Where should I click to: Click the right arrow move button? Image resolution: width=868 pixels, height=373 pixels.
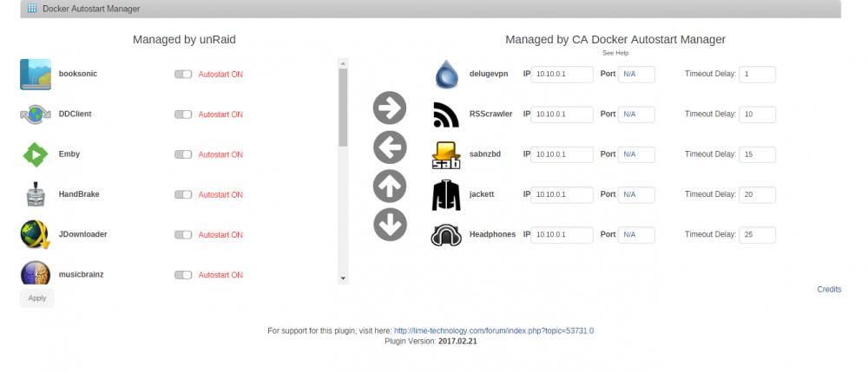coord(390,108)
